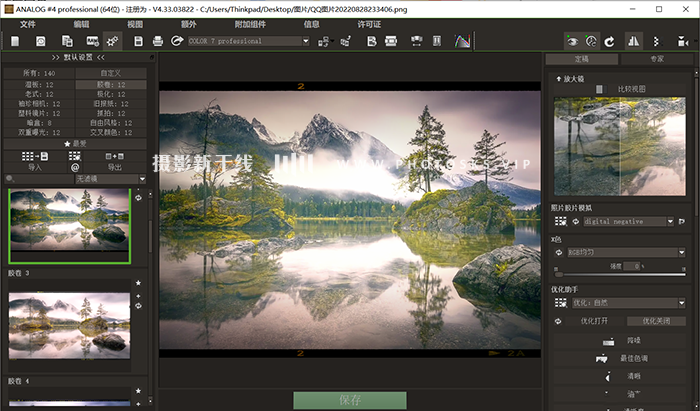Screen dimensions: 700x411
Task: Click the printer icon
Action: 158,42
